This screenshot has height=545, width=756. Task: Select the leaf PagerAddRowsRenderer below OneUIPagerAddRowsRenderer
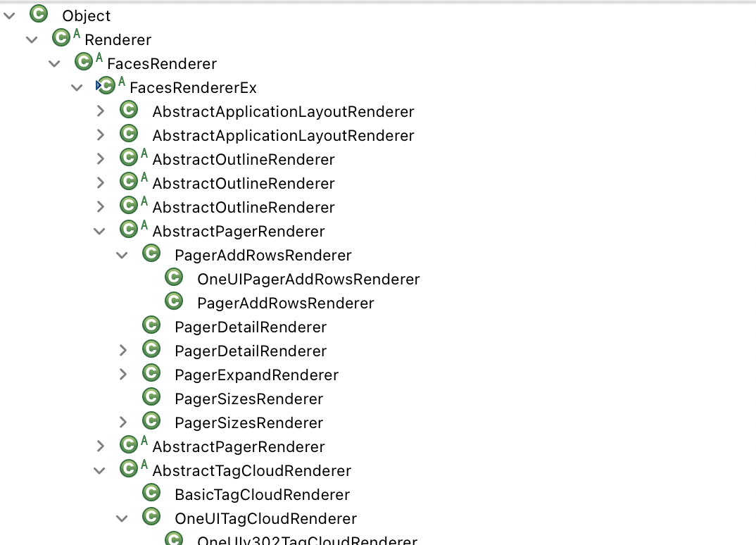coord(285,303)
